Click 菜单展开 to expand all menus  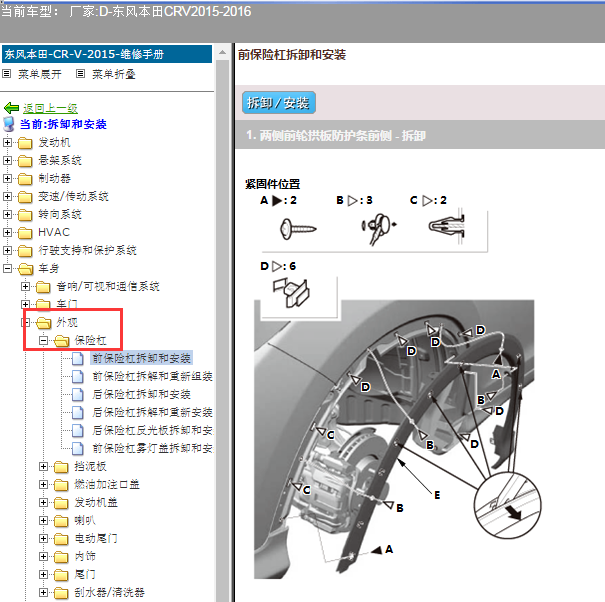tap(39, 74)
